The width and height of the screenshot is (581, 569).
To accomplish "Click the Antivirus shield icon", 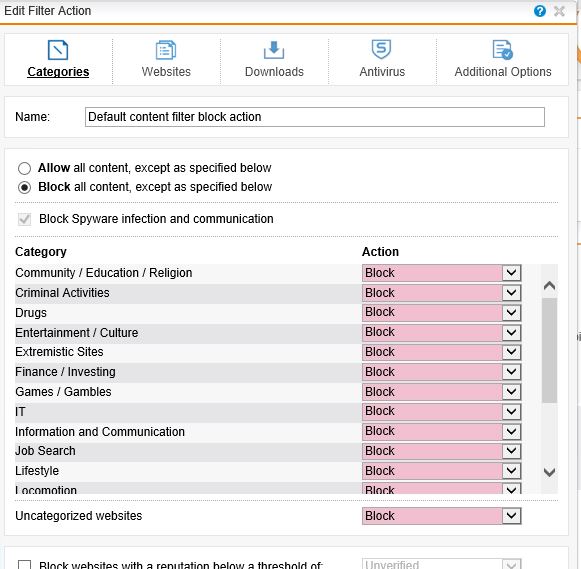I will (x=381, y=49).
